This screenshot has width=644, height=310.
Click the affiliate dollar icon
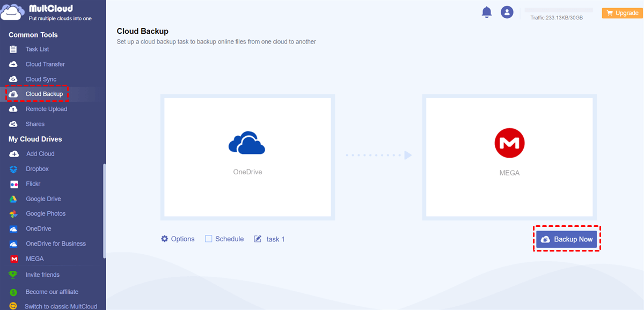point(13,292)
